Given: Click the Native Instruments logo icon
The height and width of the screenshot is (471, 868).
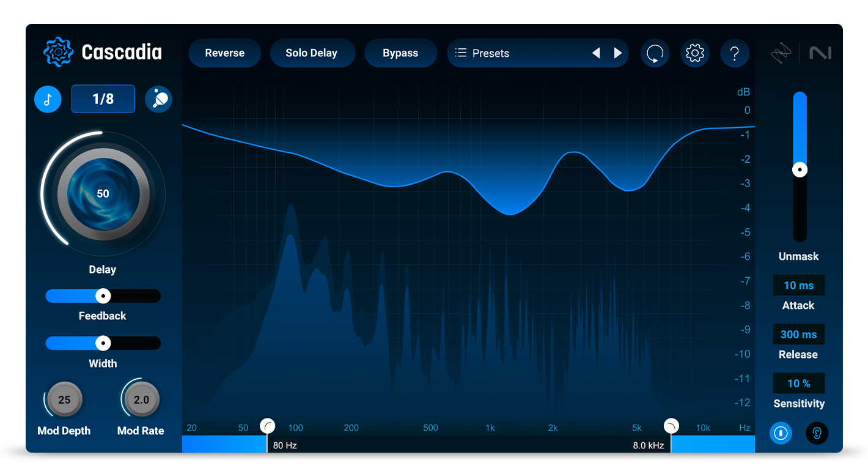Looking at the screenshot, I should (x=820, y=53).
